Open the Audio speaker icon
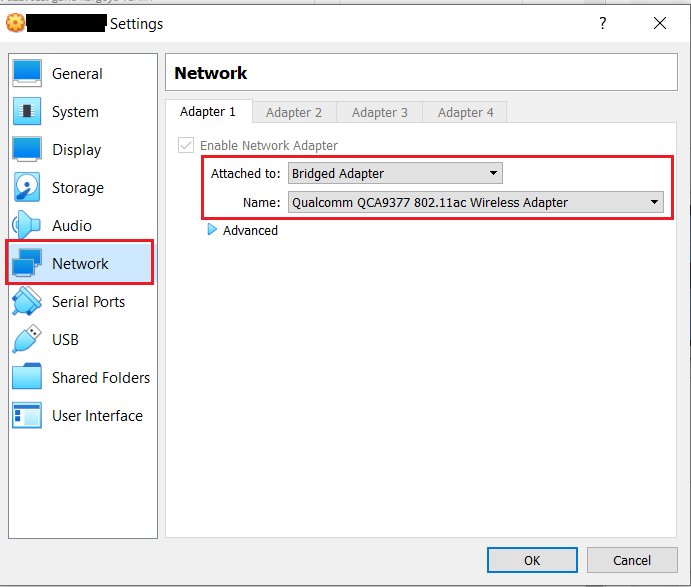The image size is (691, 587). 27,226
